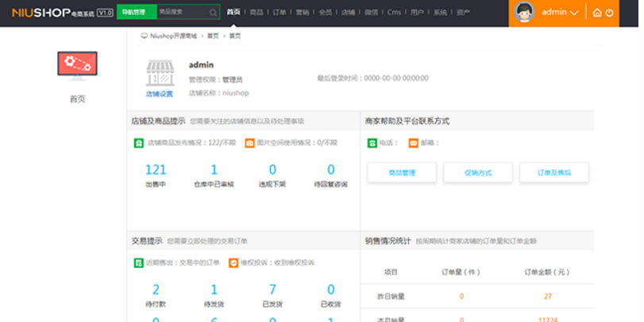Viewport: 644px width, 322px height.
Task: Click the middle 首页 breadcrumb link
Action: click(x=213, y=36)
